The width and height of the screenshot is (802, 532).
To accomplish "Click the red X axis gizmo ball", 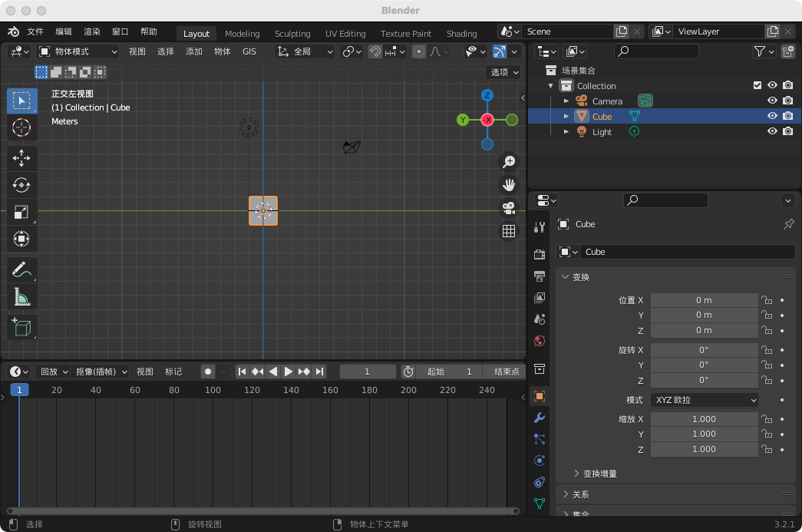I will pyautogui.click(x=487, y=120).
